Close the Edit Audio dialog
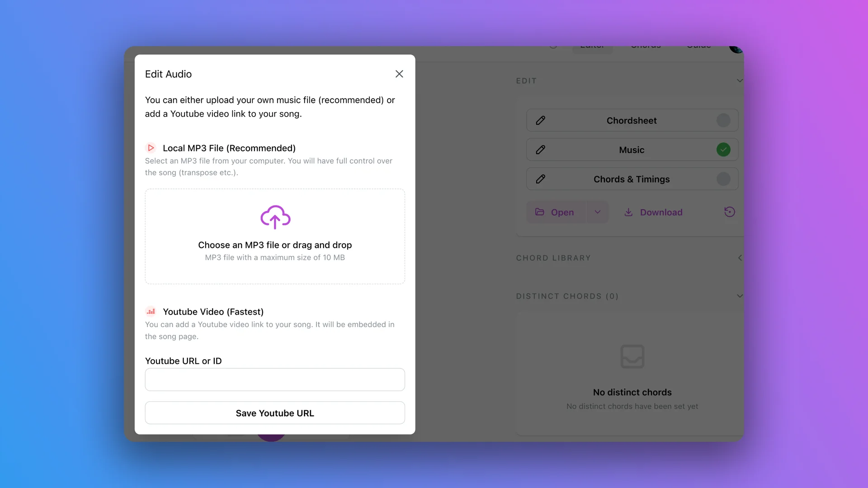 (x=399, y=74)
